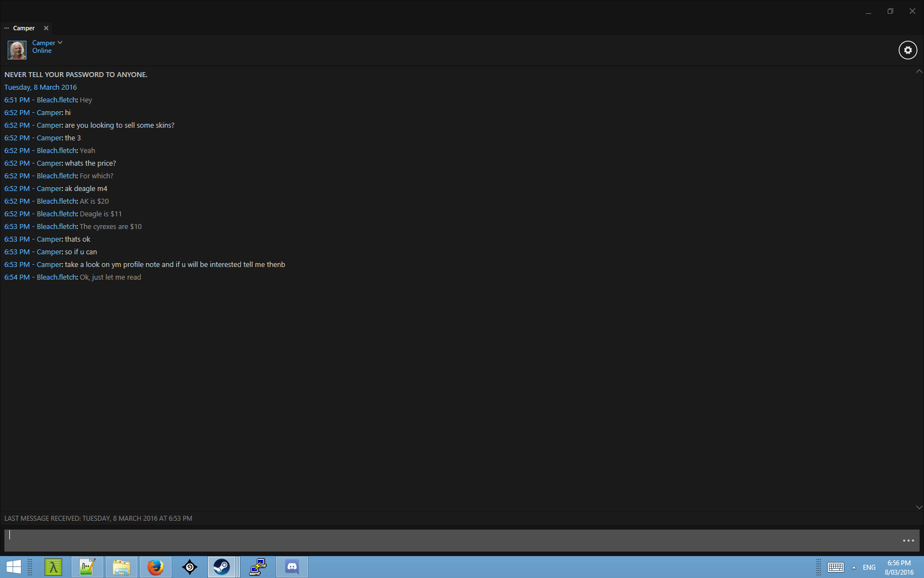This screenshot has height=578, width=924.
Task: Show hidden system tray icons
Action: click(x=854, y=568)
